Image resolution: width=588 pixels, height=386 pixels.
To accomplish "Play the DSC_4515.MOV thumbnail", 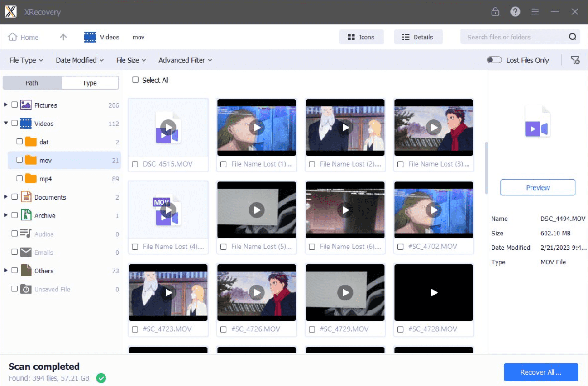I will click(x=168, y=127).
